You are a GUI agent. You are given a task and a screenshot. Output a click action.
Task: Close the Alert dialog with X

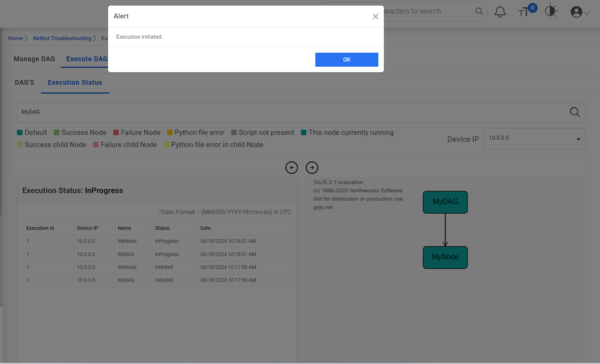click(375, 17)
